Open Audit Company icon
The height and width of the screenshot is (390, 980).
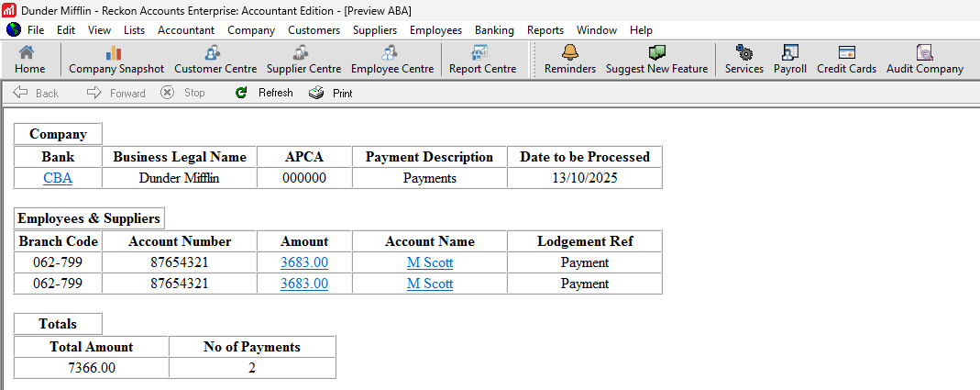pos(924,60)
